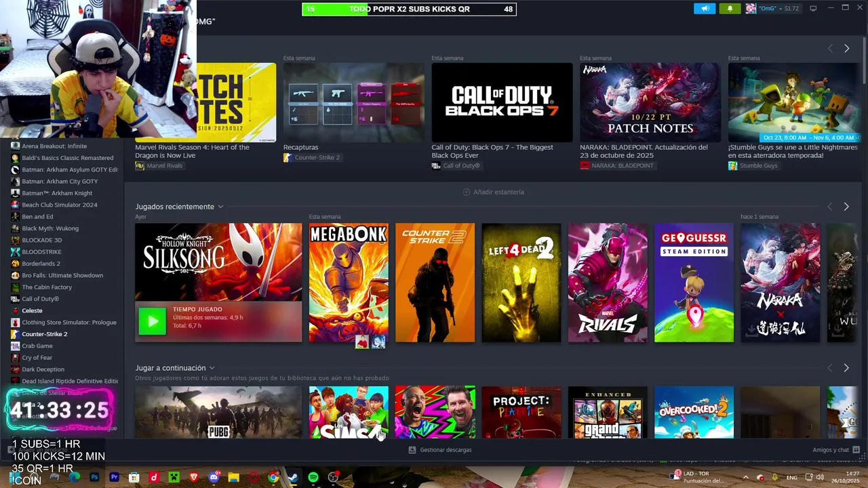
Task: Open The Sims 4 suggested game cover
Action: (x=349, y=412)
